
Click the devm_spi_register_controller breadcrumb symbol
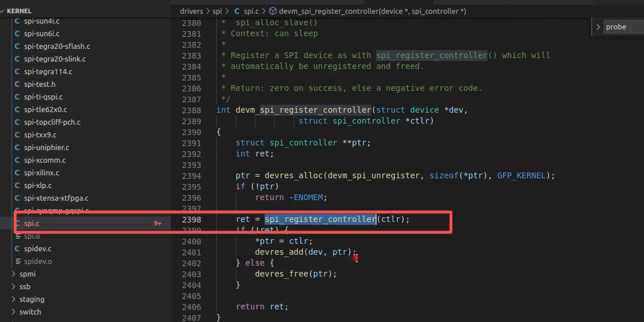pos(373,11)
